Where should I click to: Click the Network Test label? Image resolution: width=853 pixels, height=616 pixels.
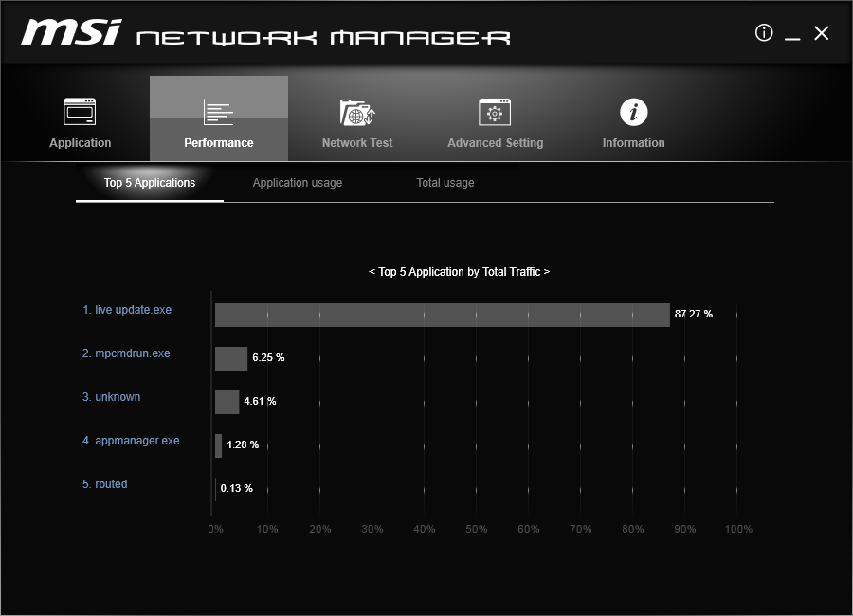click(x=357, y=142)
